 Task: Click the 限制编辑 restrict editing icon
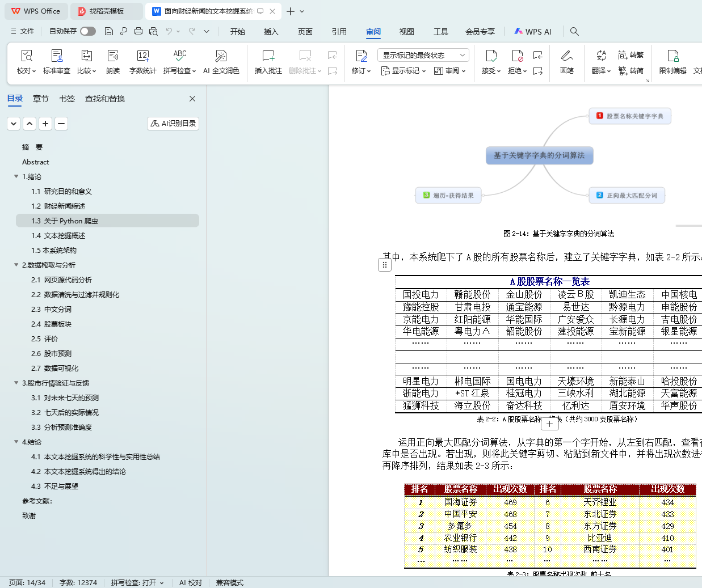pyautogui.click(x=672, y=61)
